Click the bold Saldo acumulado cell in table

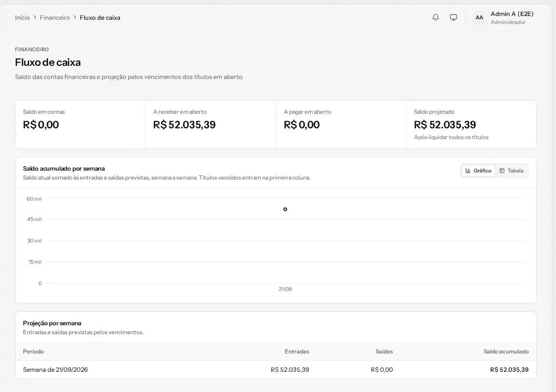click(x=509, y=369)
